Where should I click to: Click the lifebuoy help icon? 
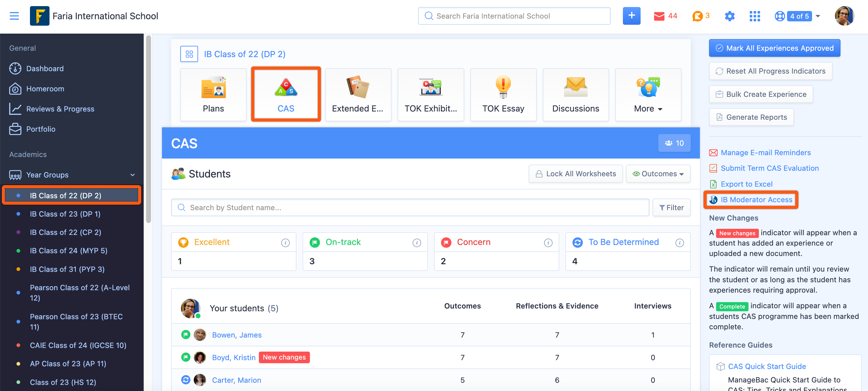click(x=779, y=16)
